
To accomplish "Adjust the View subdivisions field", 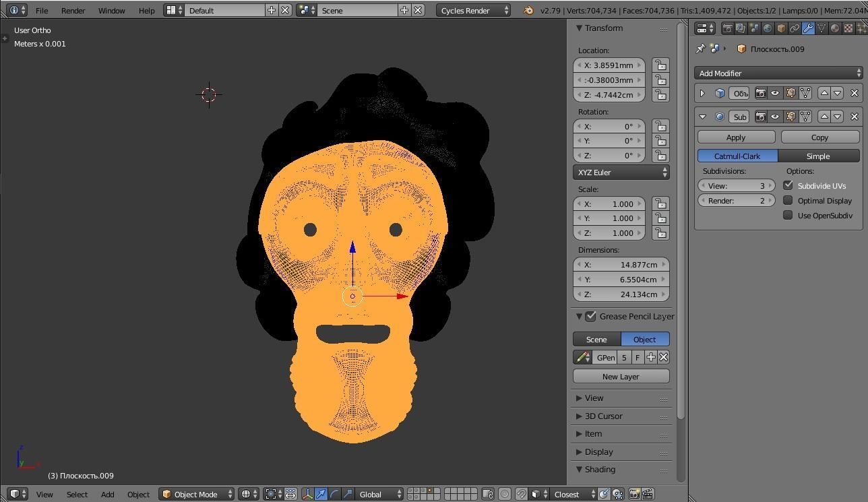I will pyautogui.click(x=737, y=185).
